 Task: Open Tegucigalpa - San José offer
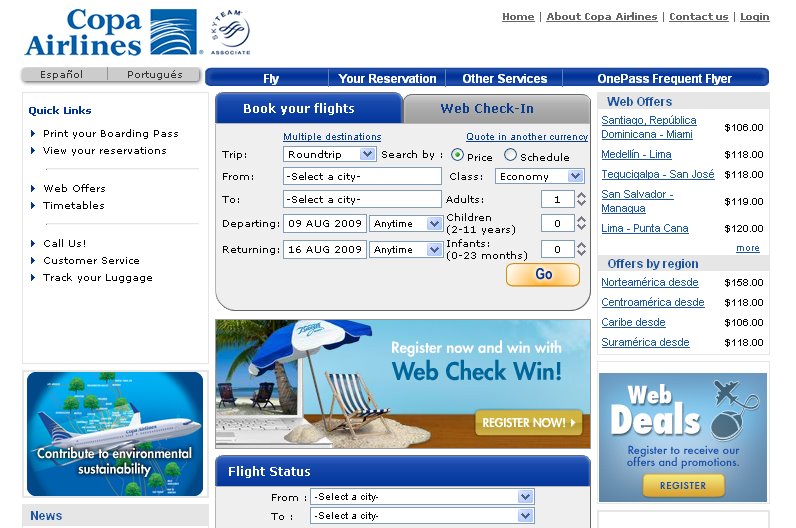(657, 174)
